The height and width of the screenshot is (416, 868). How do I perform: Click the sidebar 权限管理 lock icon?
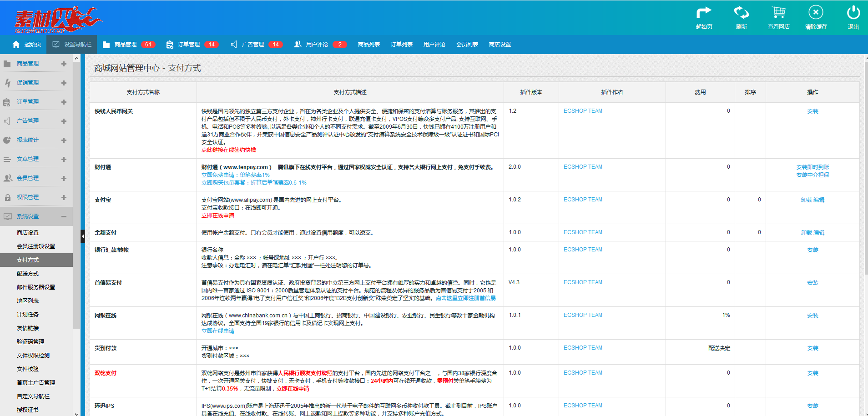[x=7, y=197]
